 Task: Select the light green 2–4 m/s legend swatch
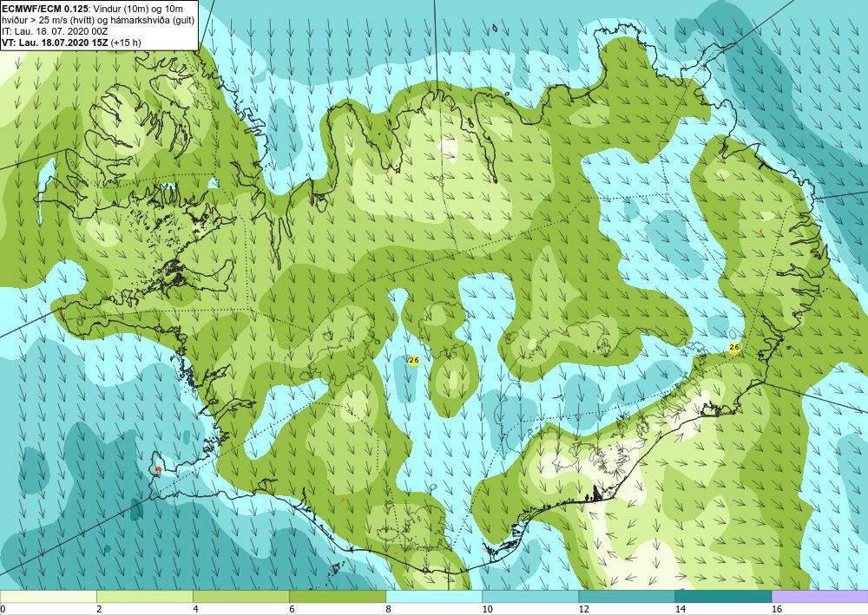[x=144, y=597]
